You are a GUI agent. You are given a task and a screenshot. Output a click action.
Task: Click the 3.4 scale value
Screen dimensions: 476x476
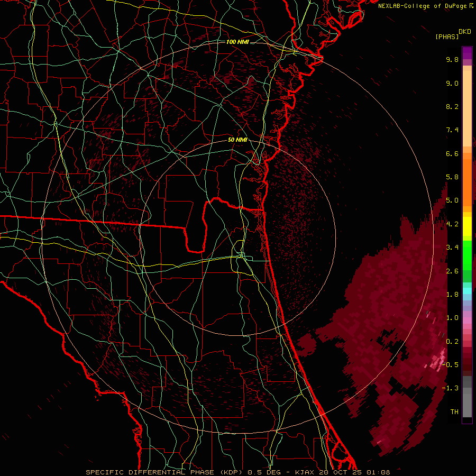pos(452,248)
